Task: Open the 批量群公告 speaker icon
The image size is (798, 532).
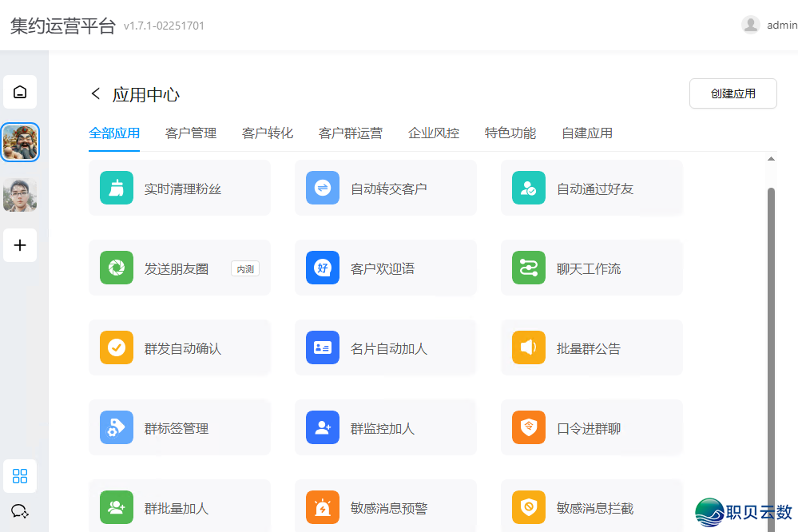Action: click(x=529, y=348)
